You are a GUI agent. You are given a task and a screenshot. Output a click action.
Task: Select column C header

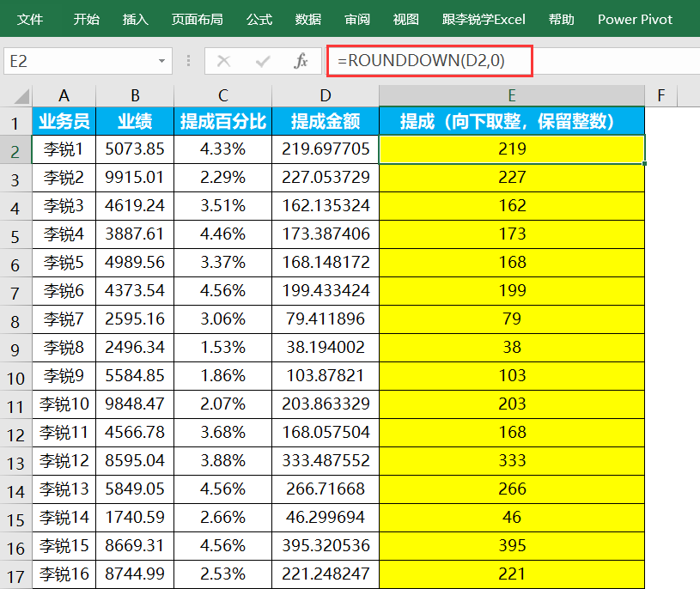coord(222,95)
